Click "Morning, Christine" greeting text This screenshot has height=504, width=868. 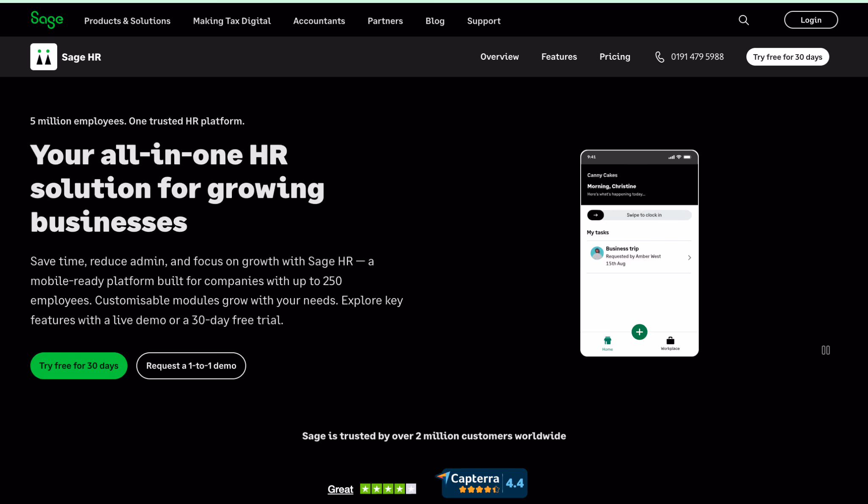611,186
